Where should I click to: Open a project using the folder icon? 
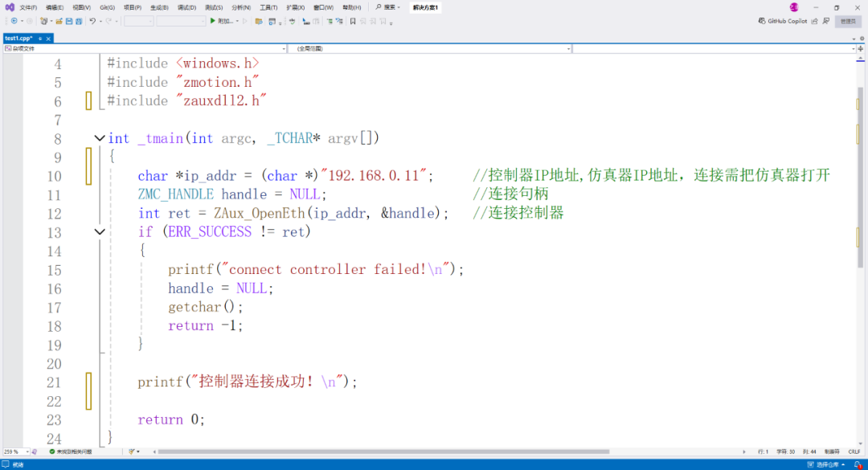pyautogui.click(x=59, y=22)
